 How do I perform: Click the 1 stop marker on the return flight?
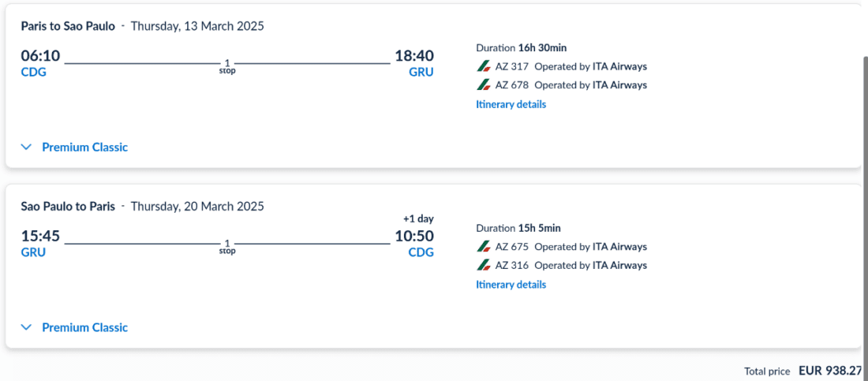[x=227, y=247]
